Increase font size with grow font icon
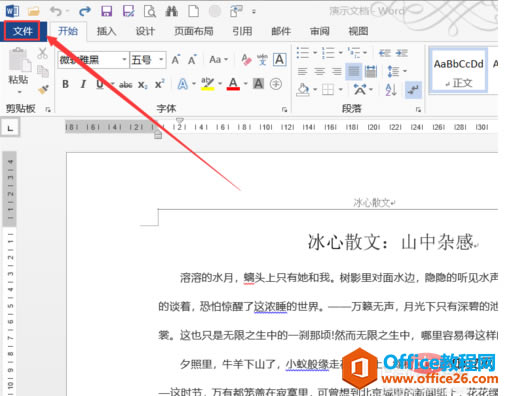Image resolution: width=505 pixels, height=396 pixels. (176, 60)
